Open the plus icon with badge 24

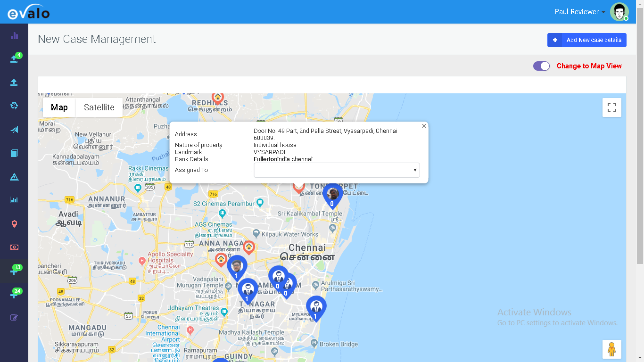click(x=14, y=295)
